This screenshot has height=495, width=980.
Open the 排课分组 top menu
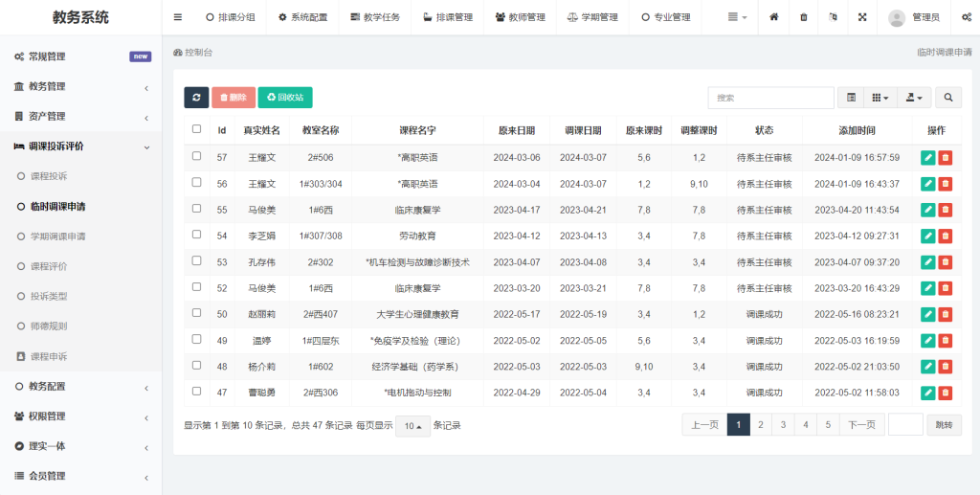tap(230, 17)
